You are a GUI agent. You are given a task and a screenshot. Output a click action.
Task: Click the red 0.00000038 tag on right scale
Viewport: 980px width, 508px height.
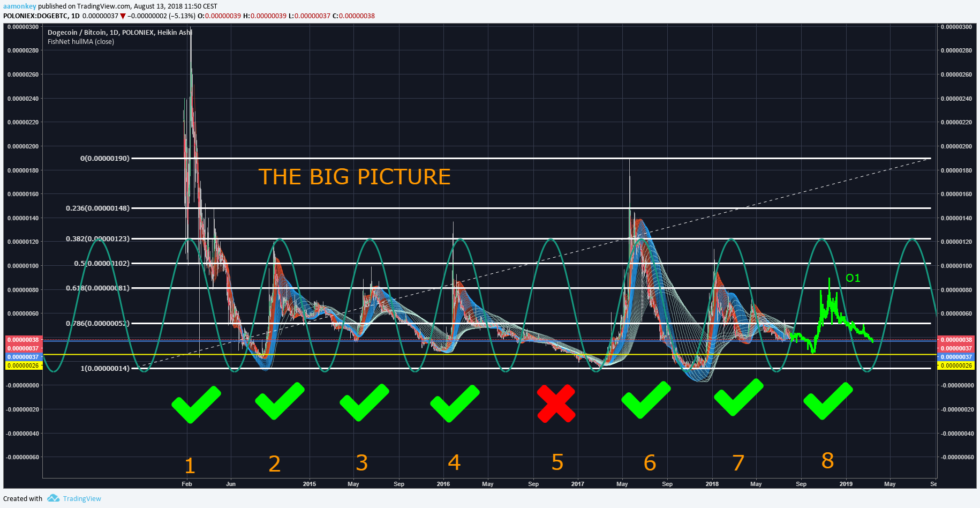(x=956, y=340)
